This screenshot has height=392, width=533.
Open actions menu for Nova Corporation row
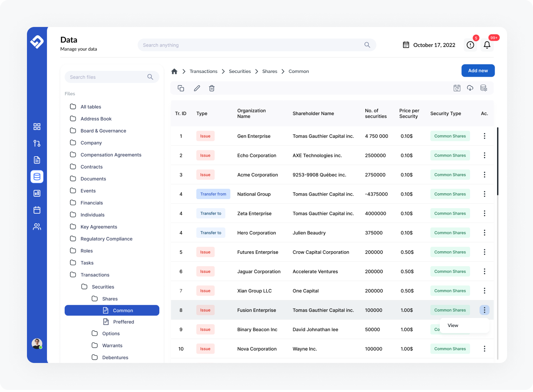pyautogui.click(x=485, y=349)
